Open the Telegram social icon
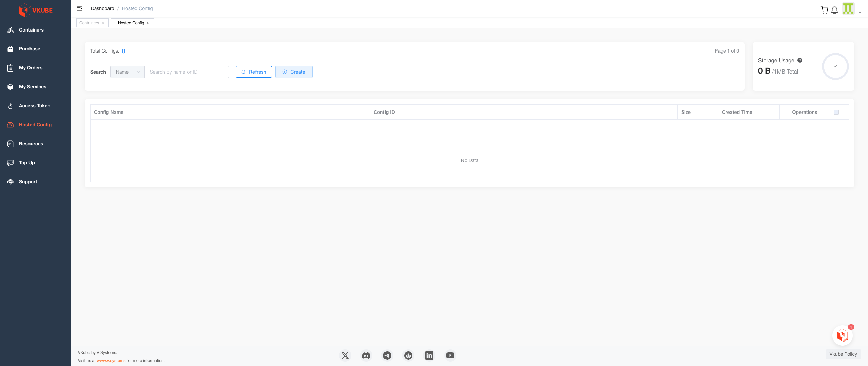The width and height of the screenshot is (868, 366). pyautogui.click(x=387, y=355)
